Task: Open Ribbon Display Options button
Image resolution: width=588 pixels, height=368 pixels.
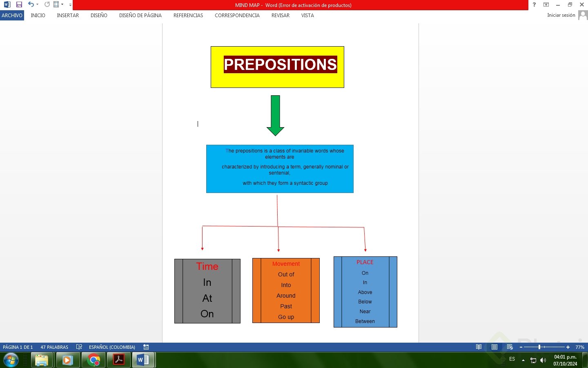Action: coord(546,4)
